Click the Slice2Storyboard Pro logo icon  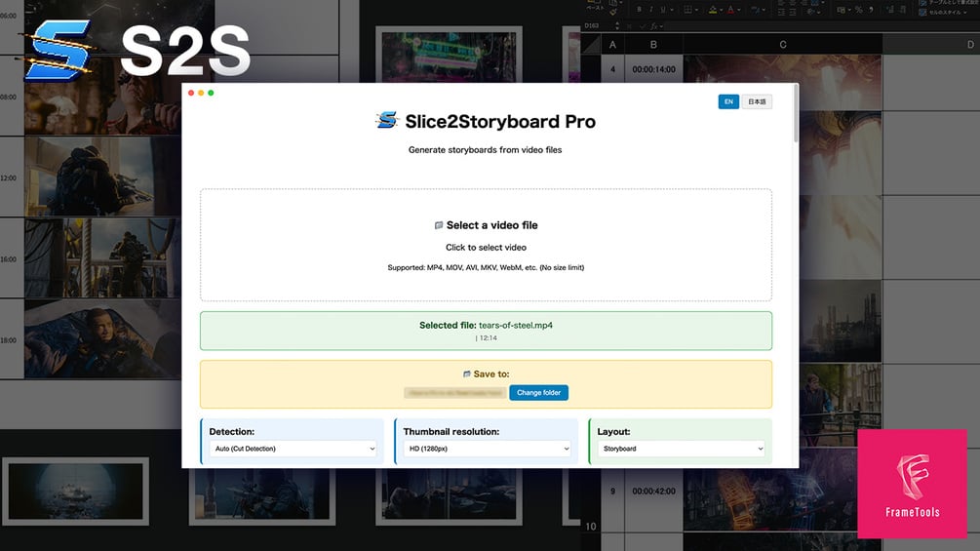[x=387, y=120]
